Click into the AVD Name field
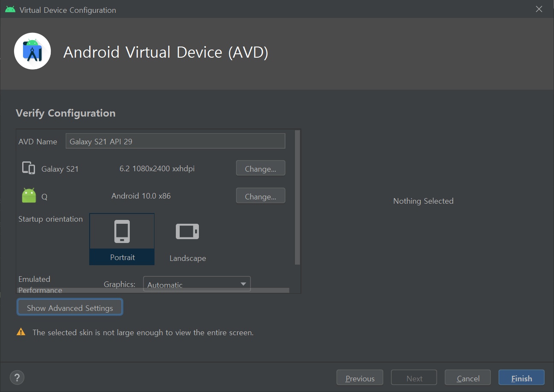Screen dimensions: 554x392 point(175,141)
